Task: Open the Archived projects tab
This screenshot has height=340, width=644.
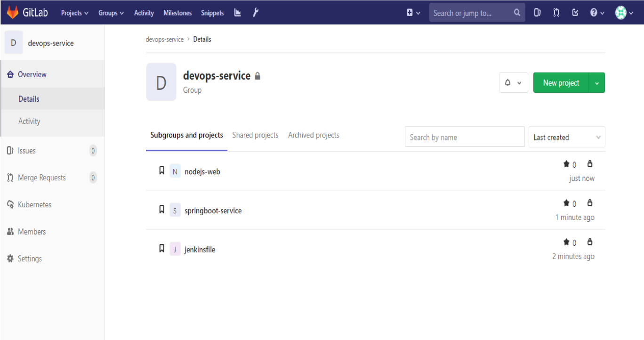Action: click(x=314, y=135)
